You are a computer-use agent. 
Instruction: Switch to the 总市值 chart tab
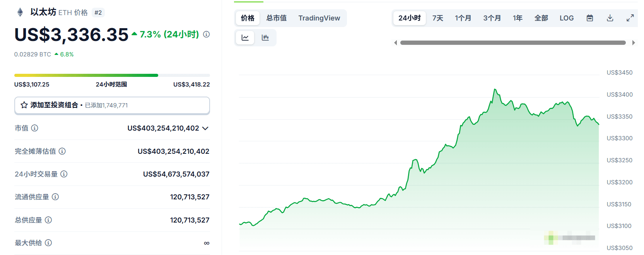click(277, 18)
